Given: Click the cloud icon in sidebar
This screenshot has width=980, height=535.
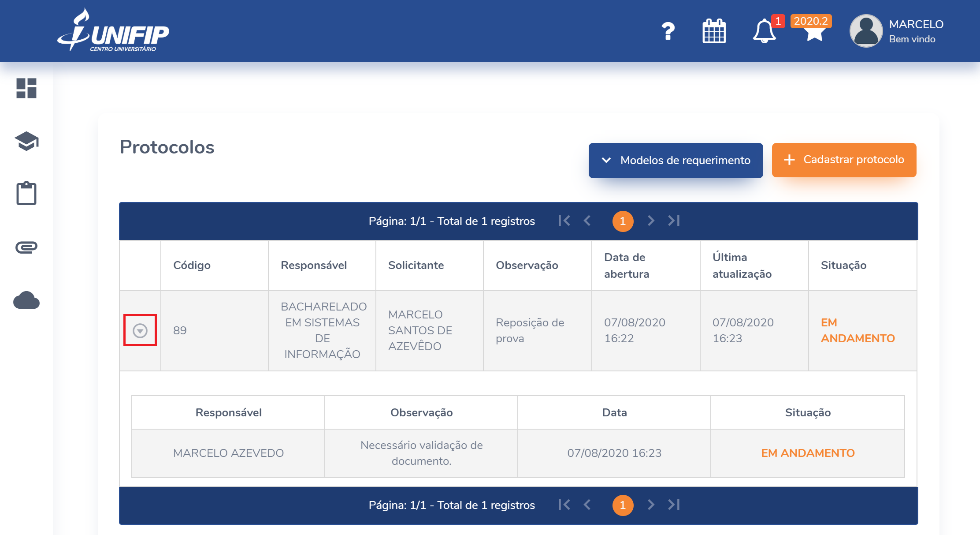Looking at the screenshot, I should [26, 300].
